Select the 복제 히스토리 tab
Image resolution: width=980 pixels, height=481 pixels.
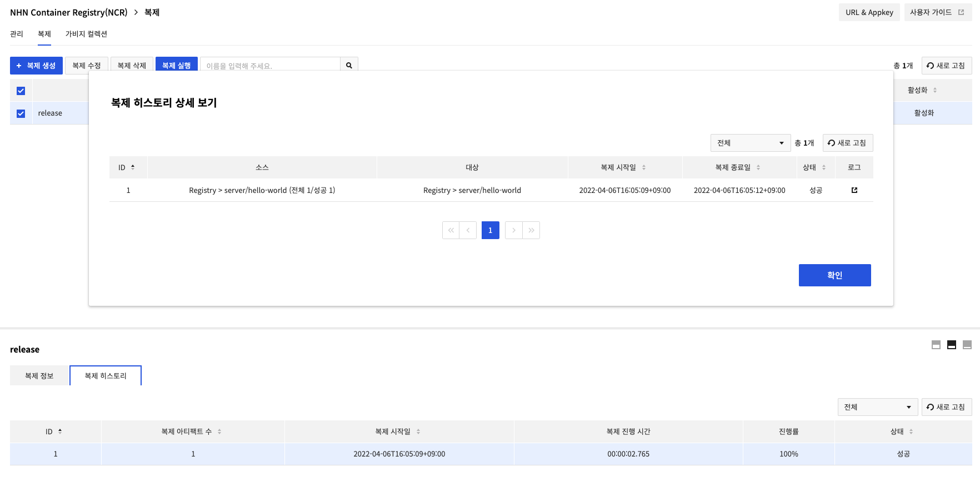[x=106, y=376]
